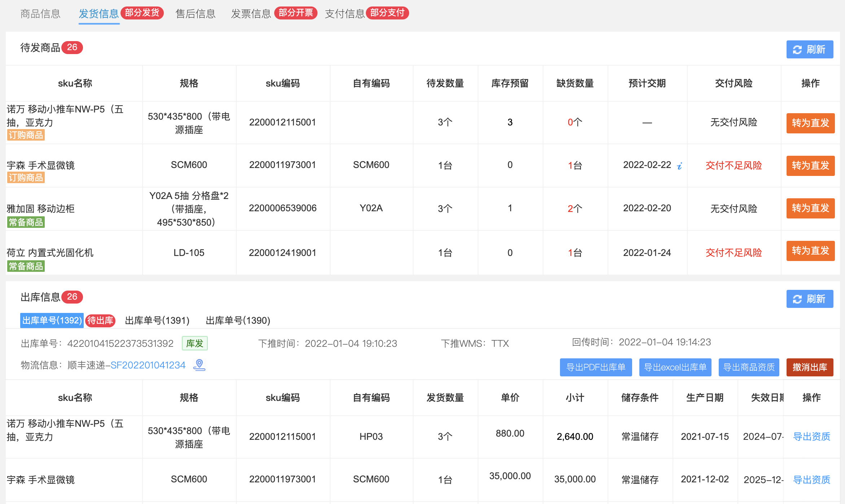Click the Y02A own-code cell
845x504 pixels.
pyautogui.click(x=371, y=208)
